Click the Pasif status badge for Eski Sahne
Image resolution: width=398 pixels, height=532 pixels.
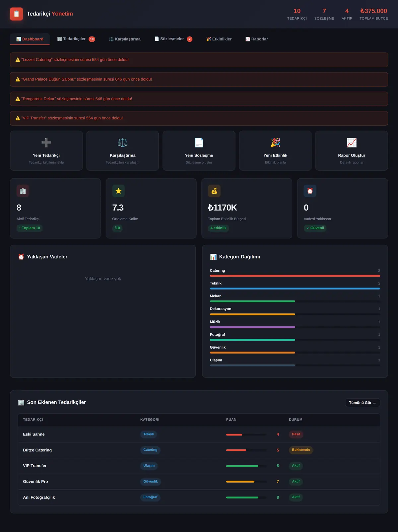(296, 434)
